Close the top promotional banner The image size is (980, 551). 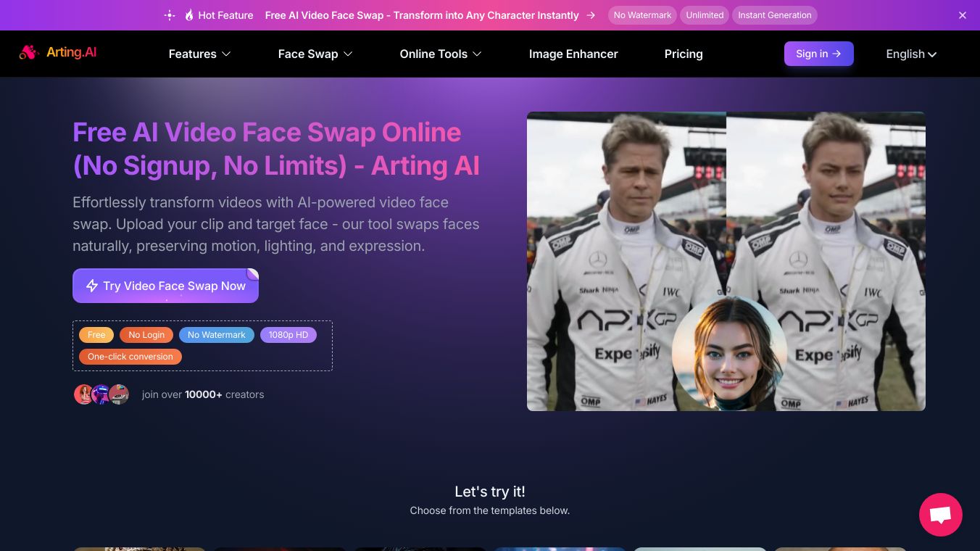click(x=963, y=15)
